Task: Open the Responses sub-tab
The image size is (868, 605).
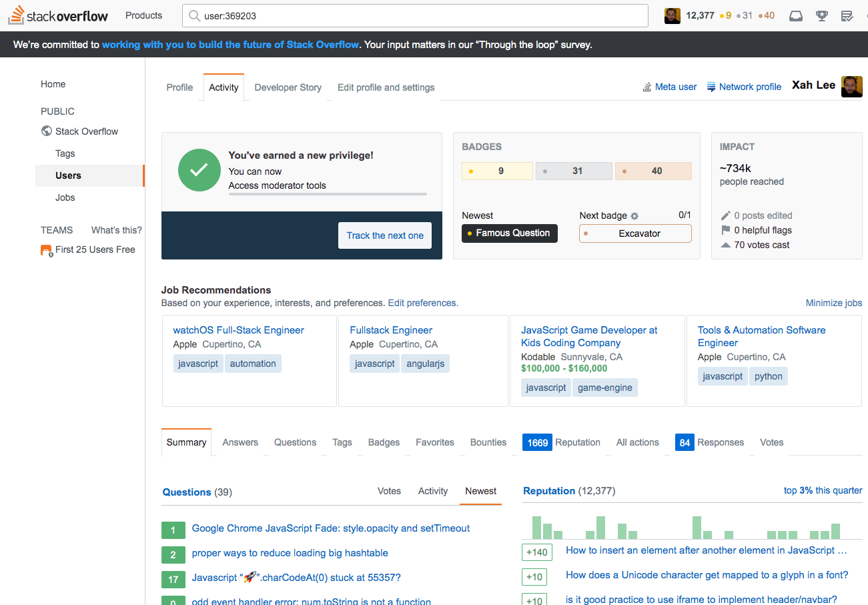Action: [x=709, y=442]
